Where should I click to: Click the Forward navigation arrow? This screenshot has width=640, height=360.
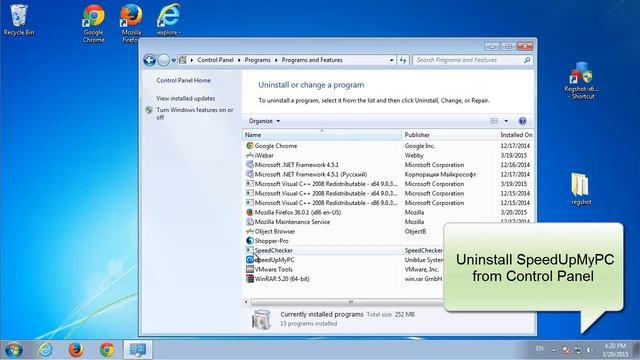point(163,60)
